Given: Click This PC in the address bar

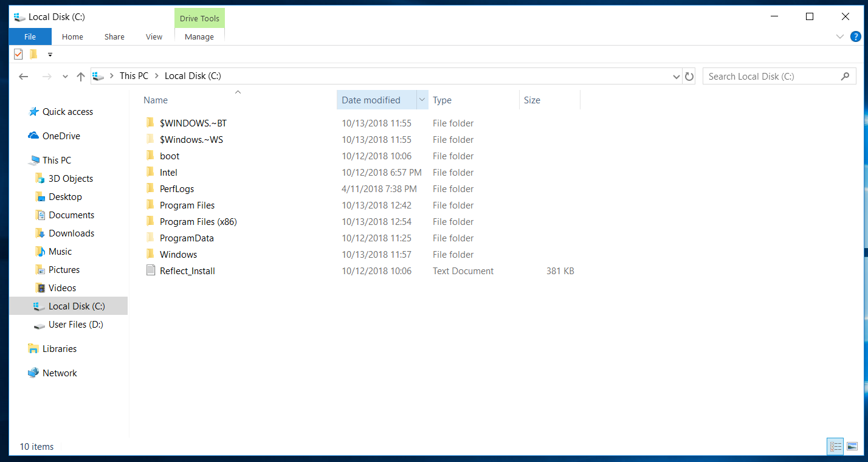Looking at the screenshot, I should [134, 76].
